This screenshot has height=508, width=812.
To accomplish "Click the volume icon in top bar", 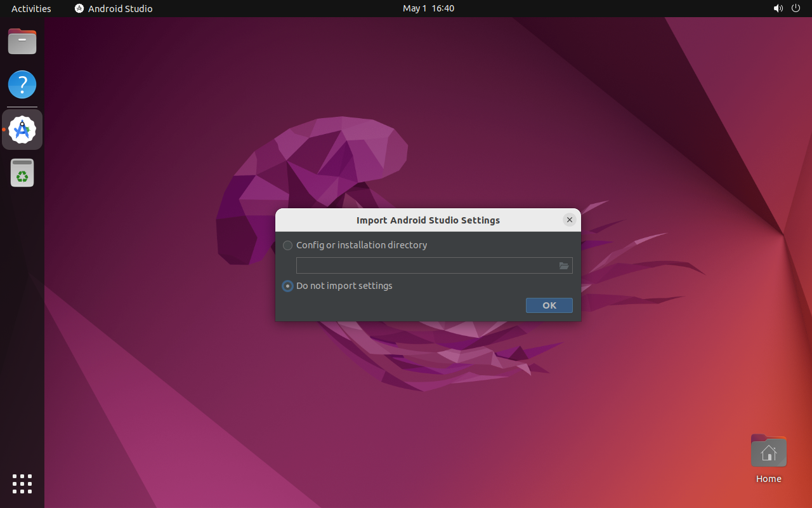I will 778,8.
